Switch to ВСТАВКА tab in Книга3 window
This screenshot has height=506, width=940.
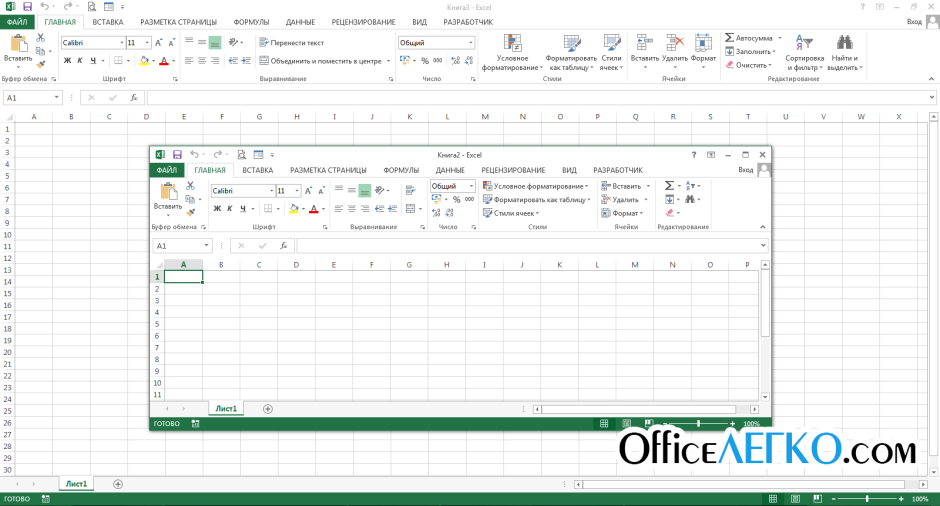[108, 22]
